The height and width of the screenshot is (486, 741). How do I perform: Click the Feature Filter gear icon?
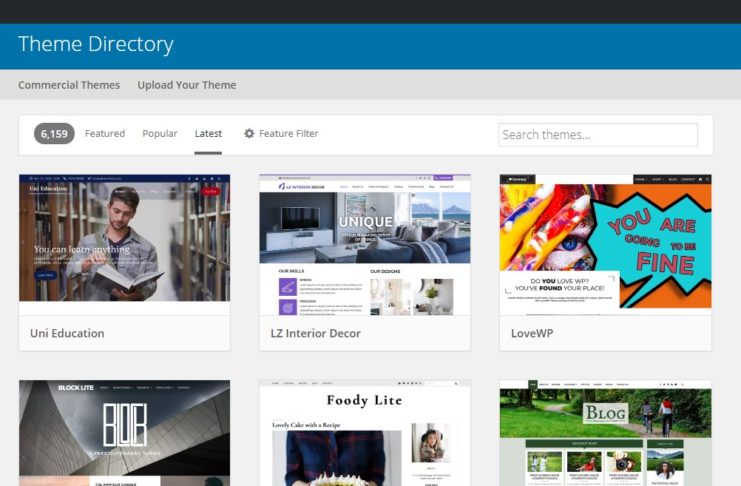tap(249, 133)
